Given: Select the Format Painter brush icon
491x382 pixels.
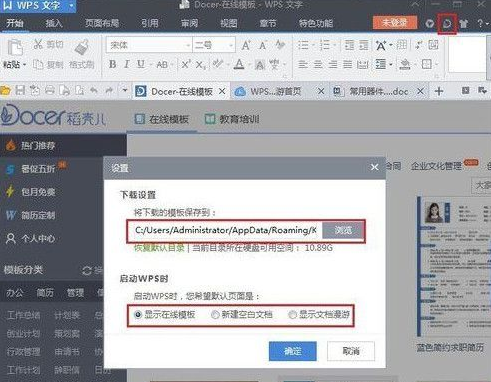Looking at the screenshot, I should (x=82, y=47).
